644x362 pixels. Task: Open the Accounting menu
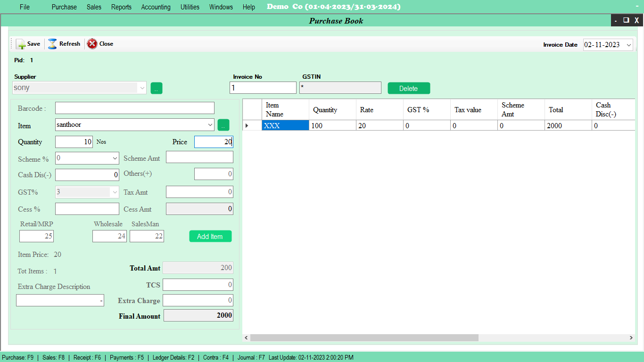(156, 7)
